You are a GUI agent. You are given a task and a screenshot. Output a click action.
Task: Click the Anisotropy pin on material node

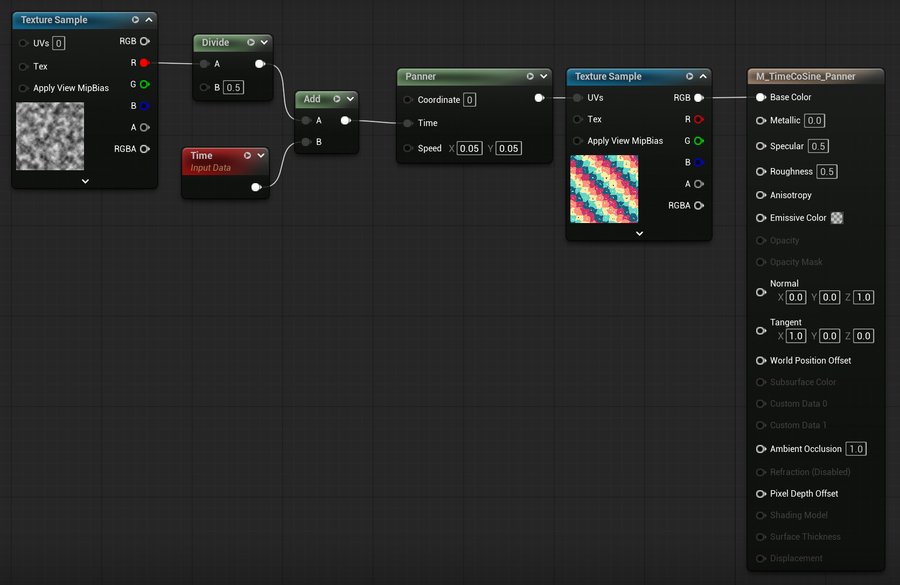click(x=761, y=195)
